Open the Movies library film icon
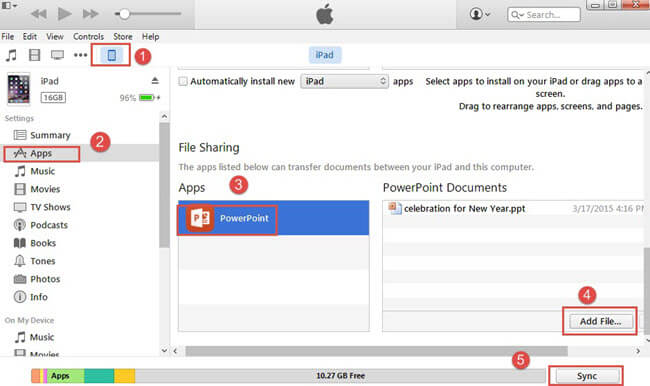Viewport: 650px width, 386px height. point(34,55)
